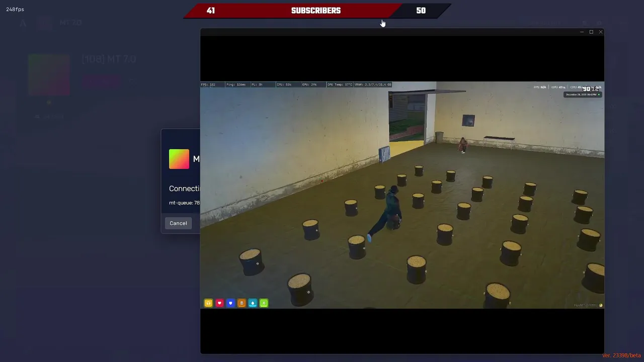This screenshot has width=644, height=362.
Task: Maximize the video player window
Action: point(591,32)
